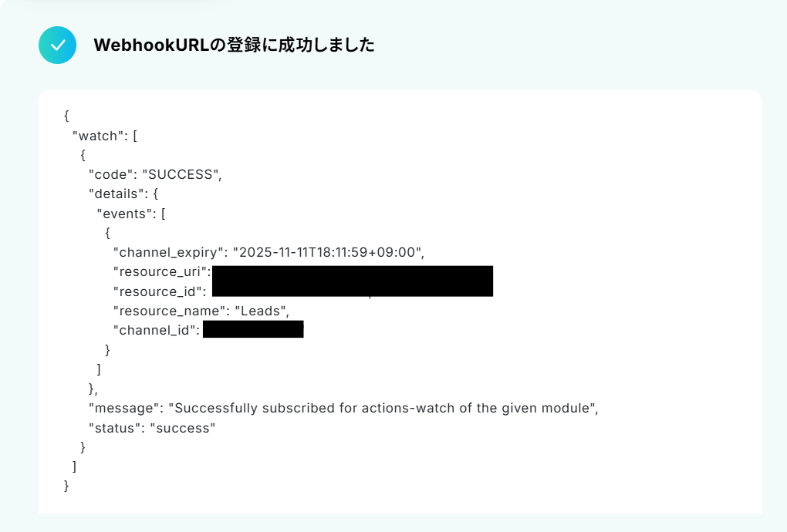Click the "resource_uri" key label
Image resolution: width=787 pixels, height=532 pixels.
[x=160, y=271]
